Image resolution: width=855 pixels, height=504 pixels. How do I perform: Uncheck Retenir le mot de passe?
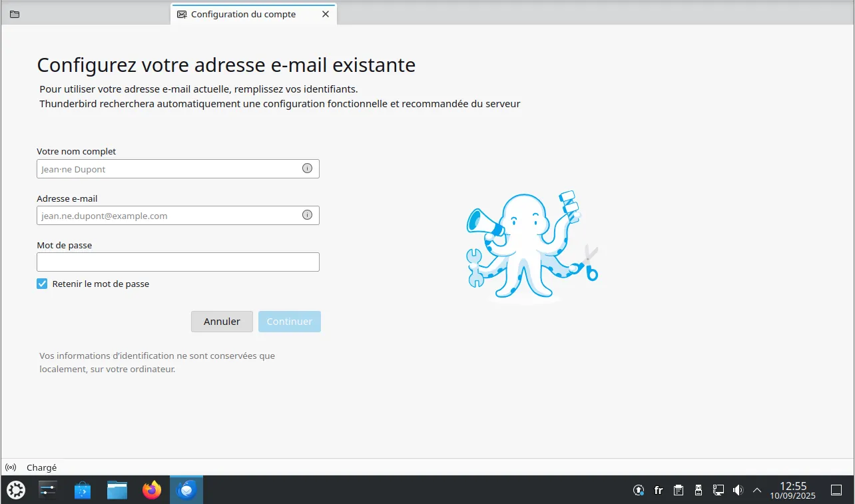tap(43, 284)
